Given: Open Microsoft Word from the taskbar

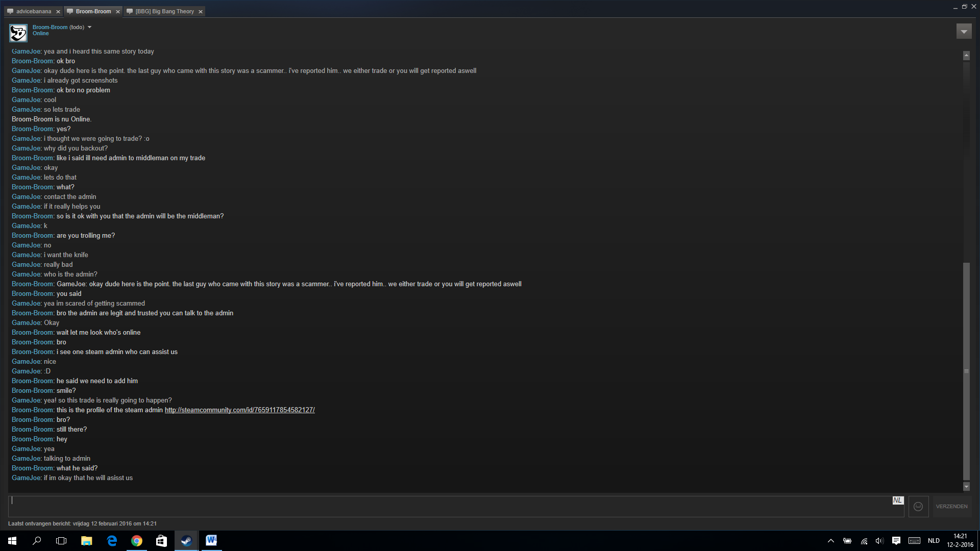Looking at the screenshot, I should [x=211, y=541].
